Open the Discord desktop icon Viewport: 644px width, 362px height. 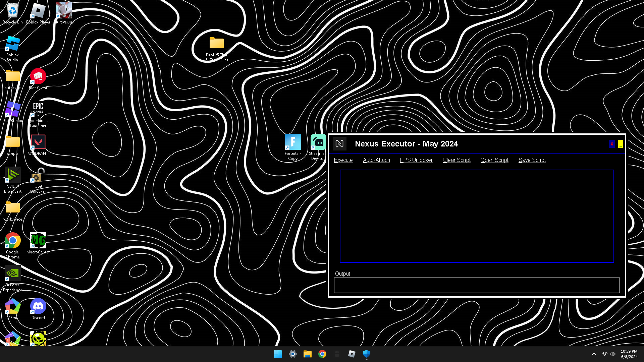coord(38,307)
